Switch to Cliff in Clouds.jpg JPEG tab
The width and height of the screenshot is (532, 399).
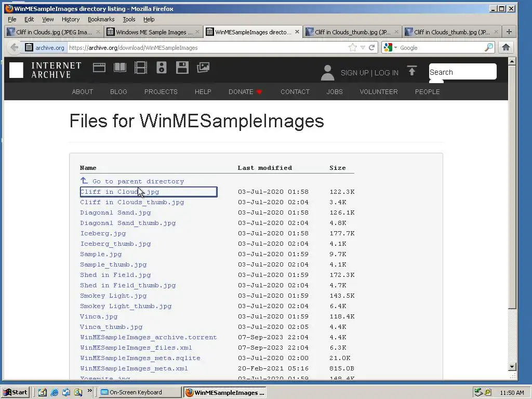coord(54,32)
